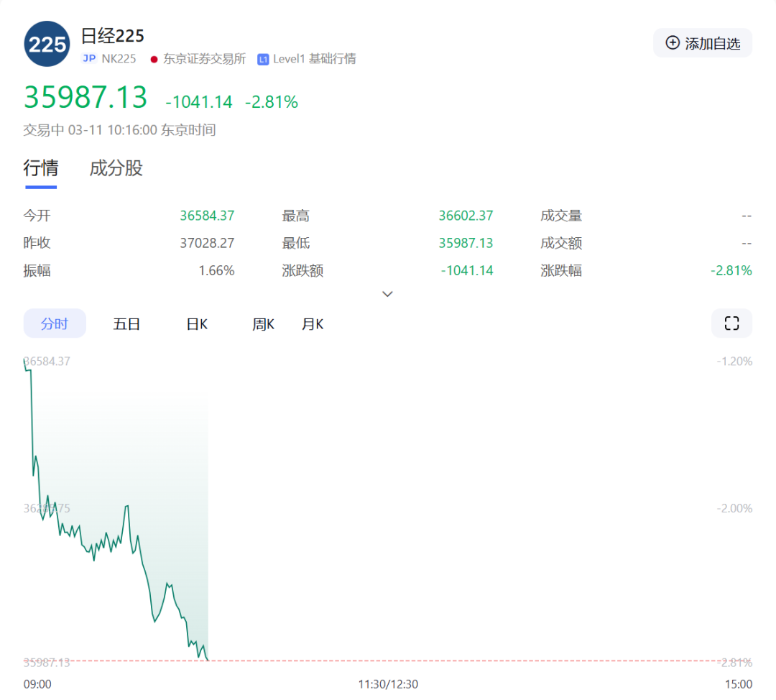Click the NK225 ticker symbol text
776x700 pixels.
click(119, 59)
